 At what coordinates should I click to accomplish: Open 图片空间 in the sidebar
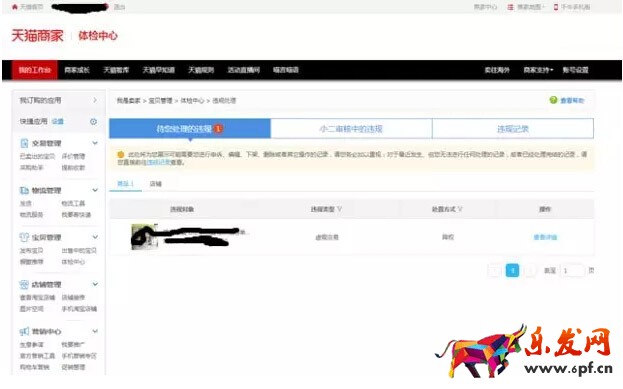31,308
